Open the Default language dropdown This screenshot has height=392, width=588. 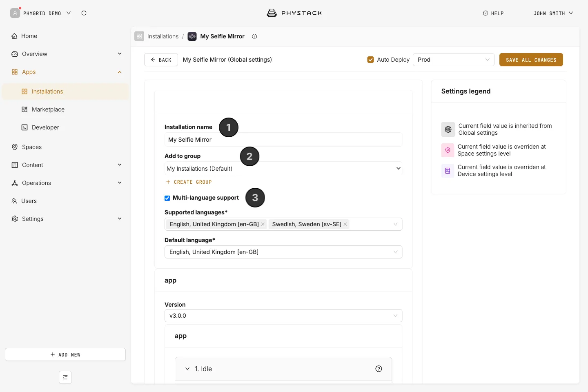[x=283, y=252]
